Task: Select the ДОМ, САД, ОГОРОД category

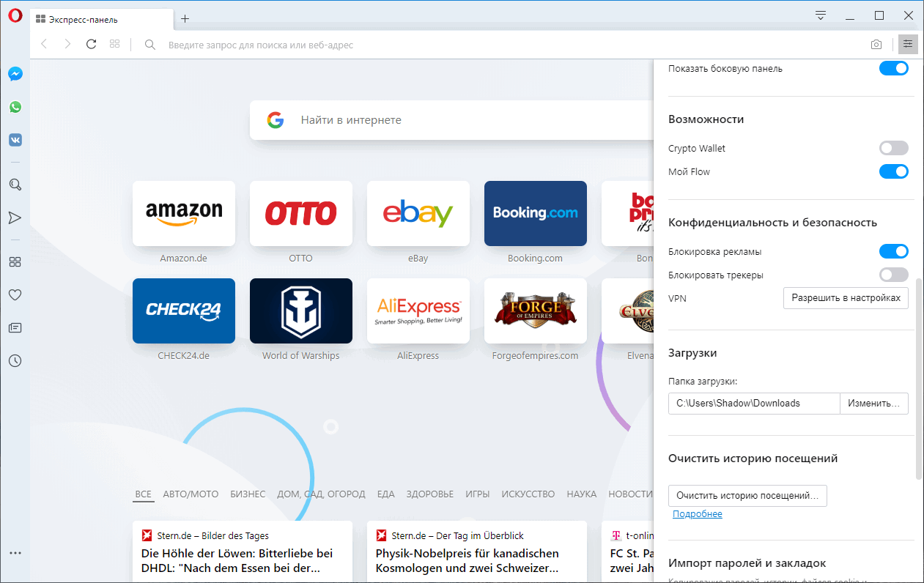Action: pos(321,494)
